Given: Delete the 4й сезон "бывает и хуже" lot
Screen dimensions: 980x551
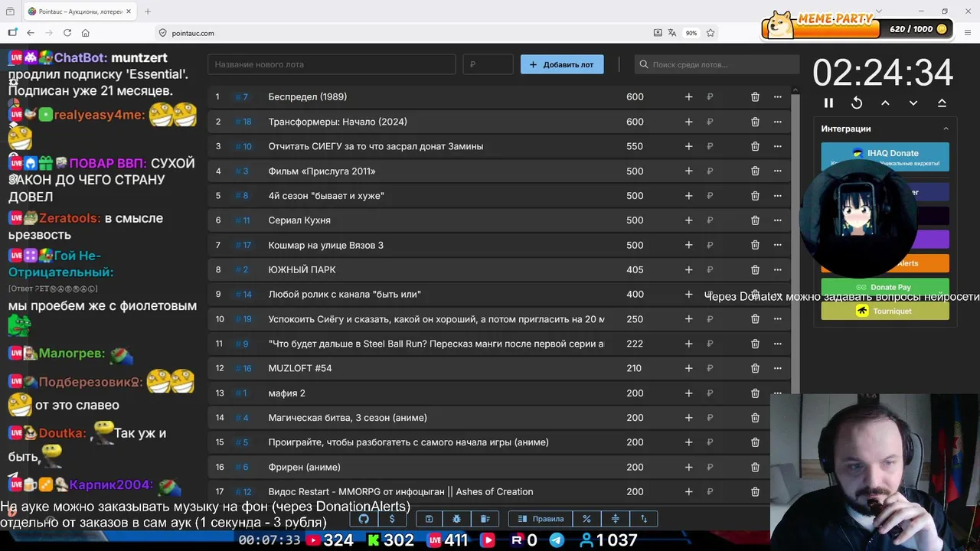Looking at the screenshot, I should 755,196.
